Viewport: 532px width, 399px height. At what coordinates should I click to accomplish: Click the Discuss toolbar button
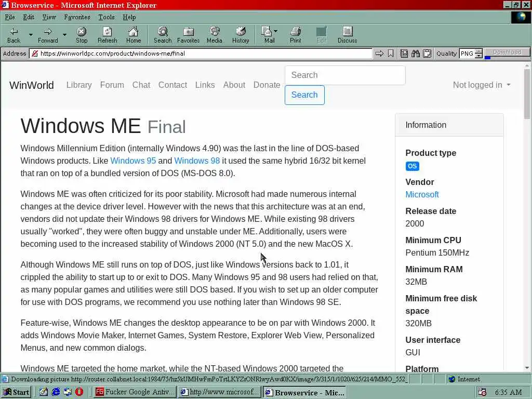[347, 35]
